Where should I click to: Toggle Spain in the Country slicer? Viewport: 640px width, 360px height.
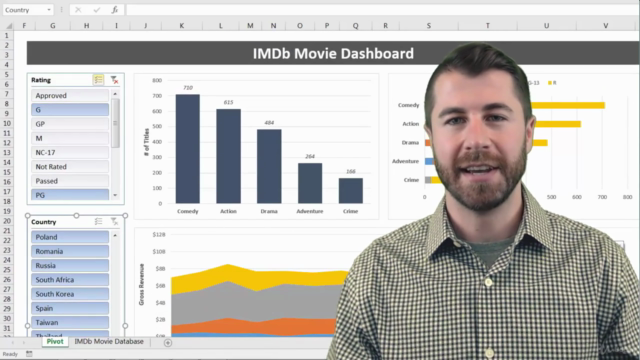[70, 309]
